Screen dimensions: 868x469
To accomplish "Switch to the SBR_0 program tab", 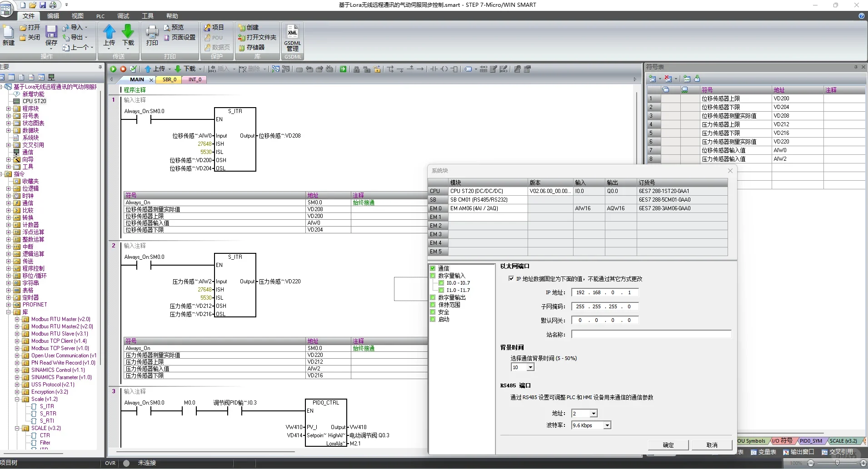I will pyautogui.click(x=170, y=79).
